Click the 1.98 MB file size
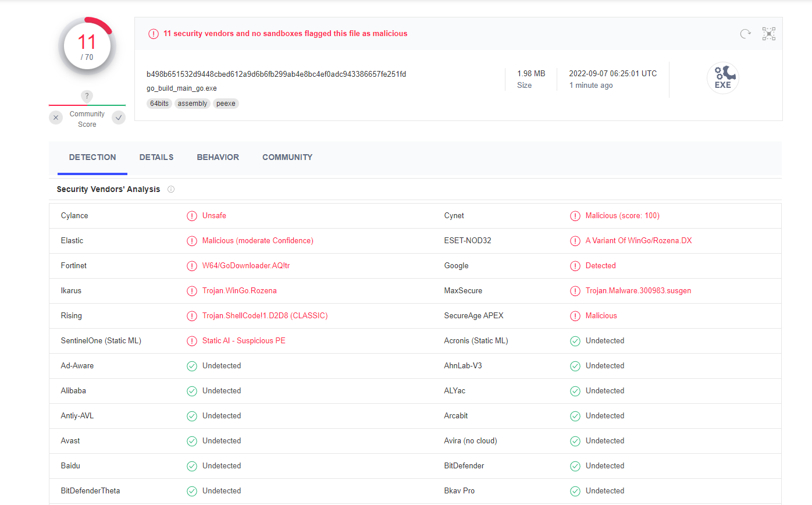This screenshot has height=505, width=812. click(531, 74)
